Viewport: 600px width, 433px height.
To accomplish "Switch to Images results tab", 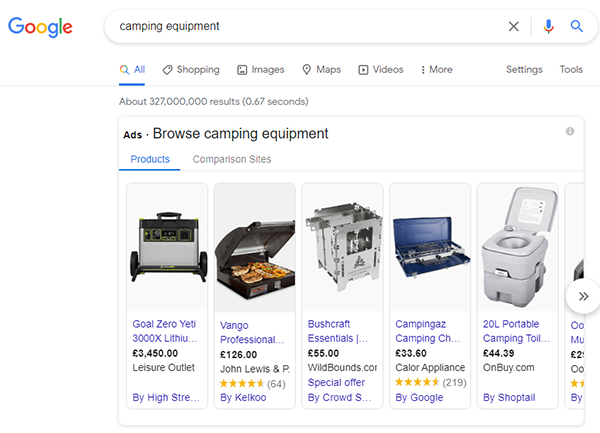I will [x=261, y=70].
